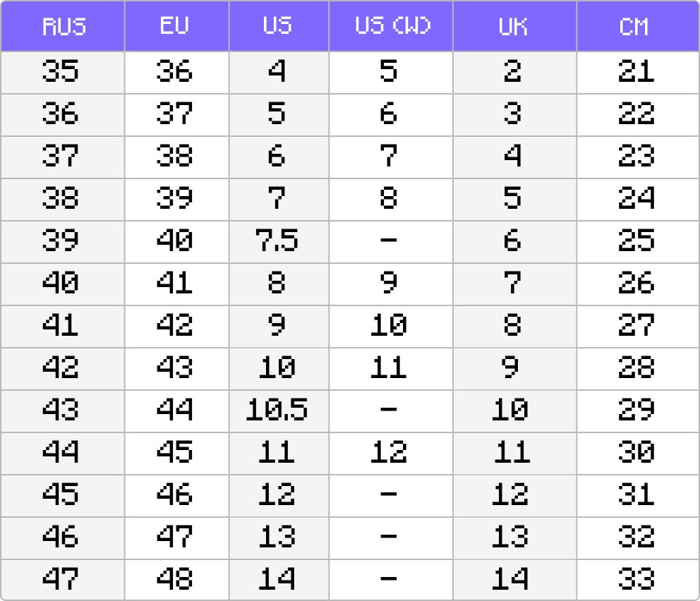Click RUS size 35 cell

point(61,72)
